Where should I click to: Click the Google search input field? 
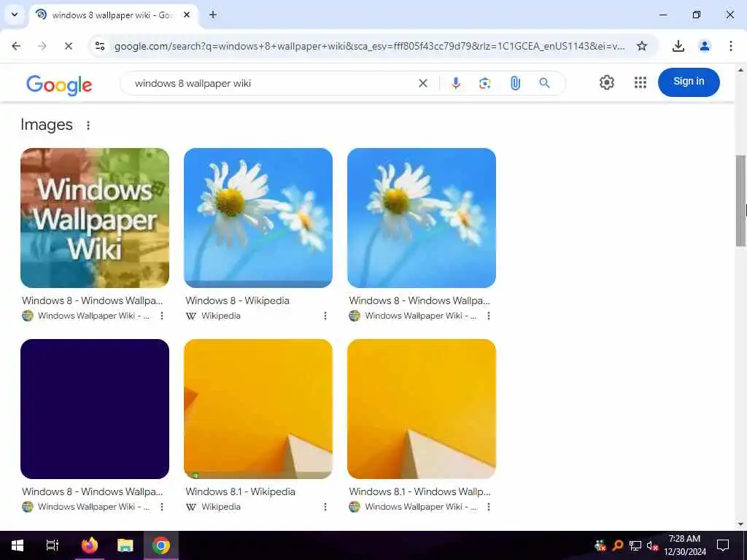[271, 83]
